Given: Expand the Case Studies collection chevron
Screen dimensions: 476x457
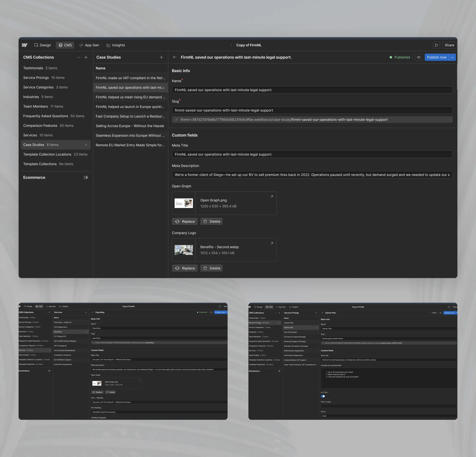Looking at the screenshot, I should click(86, 144).
